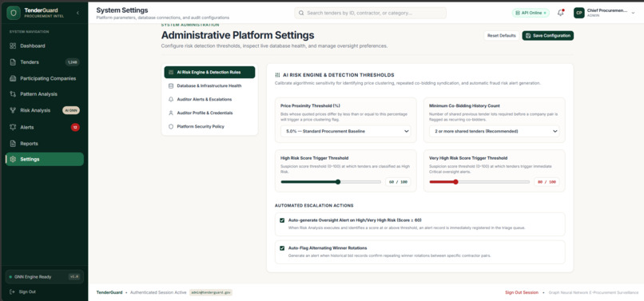Click the System Settings header title
The height and width of the screenshot is (301, 644).
[122, 10]
